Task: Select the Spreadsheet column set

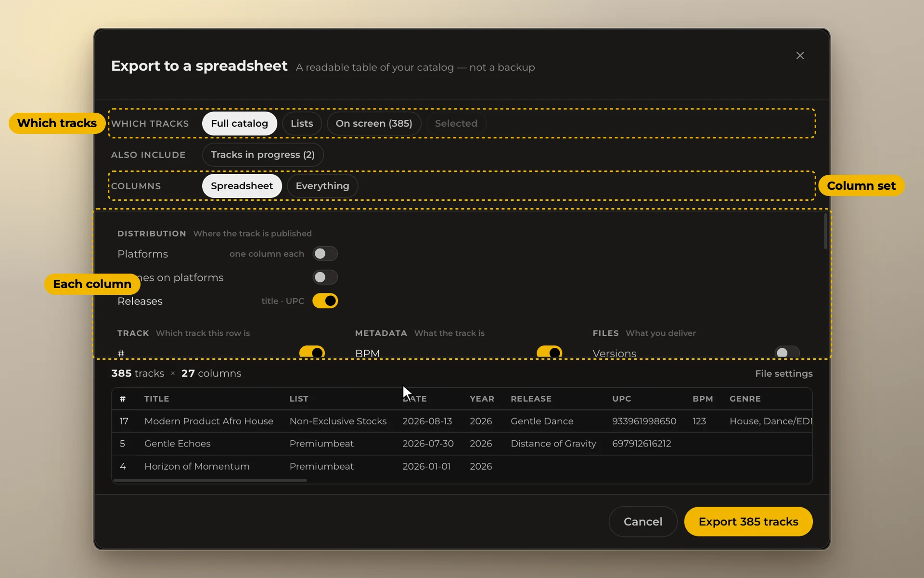Action: (x=242, y=186)
